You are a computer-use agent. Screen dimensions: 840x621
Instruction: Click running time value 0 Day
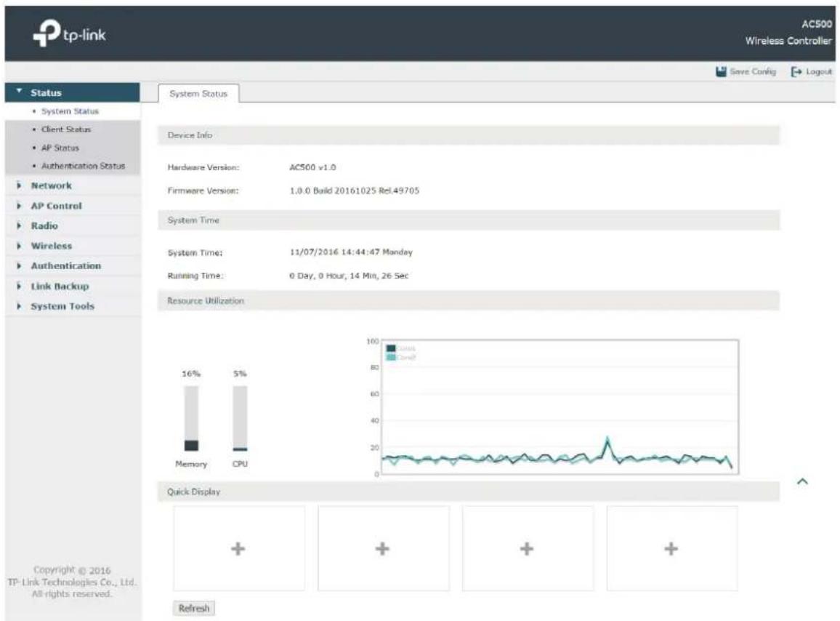[x=349, y=276]
